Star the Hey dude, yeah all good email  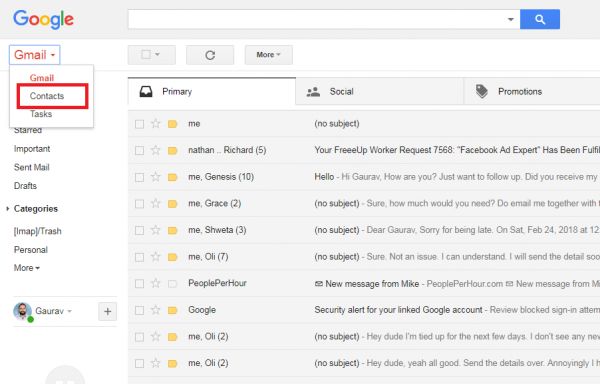click(x=155, y=363)
